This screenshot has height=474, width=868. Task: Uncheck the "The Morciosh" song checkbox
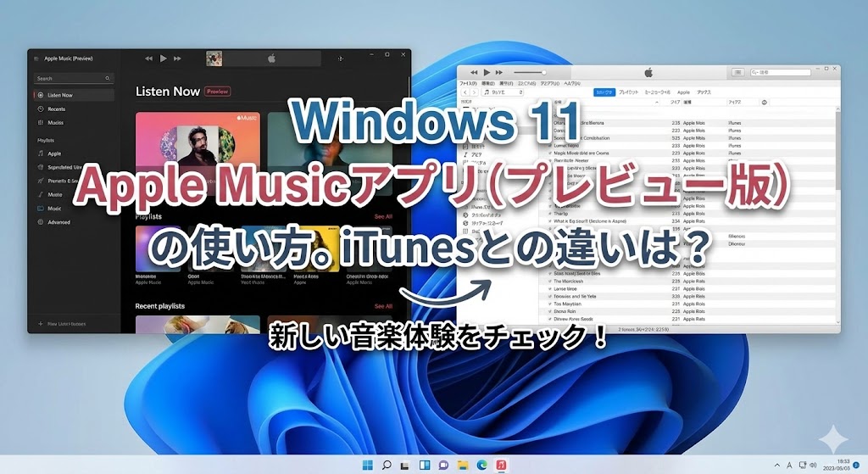point(549,282)
